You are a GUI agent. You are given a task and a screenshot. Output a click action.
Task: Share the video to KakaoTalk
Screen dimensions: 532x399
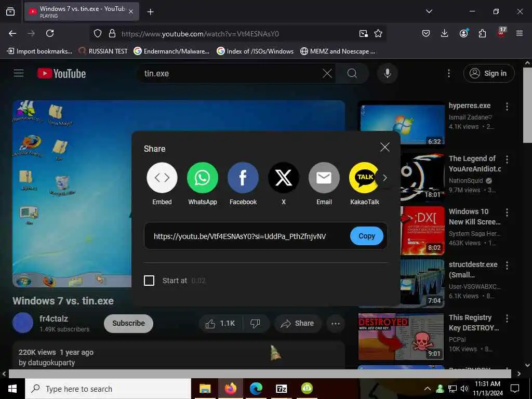[x=364, y=178]
